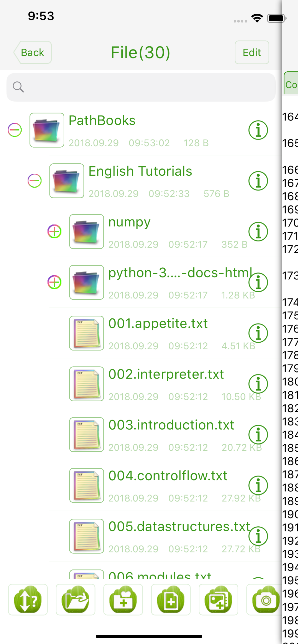
Task: Tap the English Tutorials 576 B size
Action: [216, 194]
